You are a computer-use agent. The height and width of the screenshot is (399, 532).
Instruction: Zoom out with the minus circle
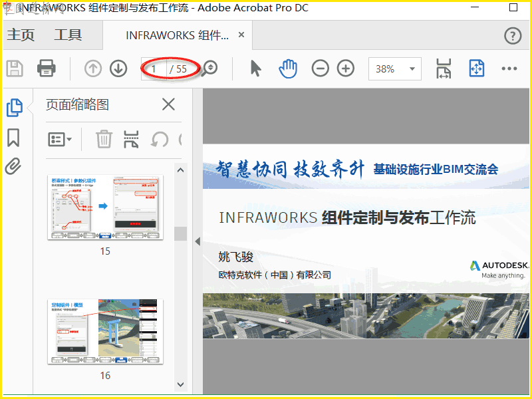321,68
